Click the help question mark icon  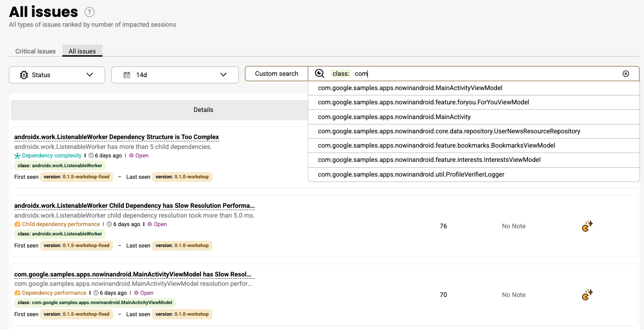[90, 12]
